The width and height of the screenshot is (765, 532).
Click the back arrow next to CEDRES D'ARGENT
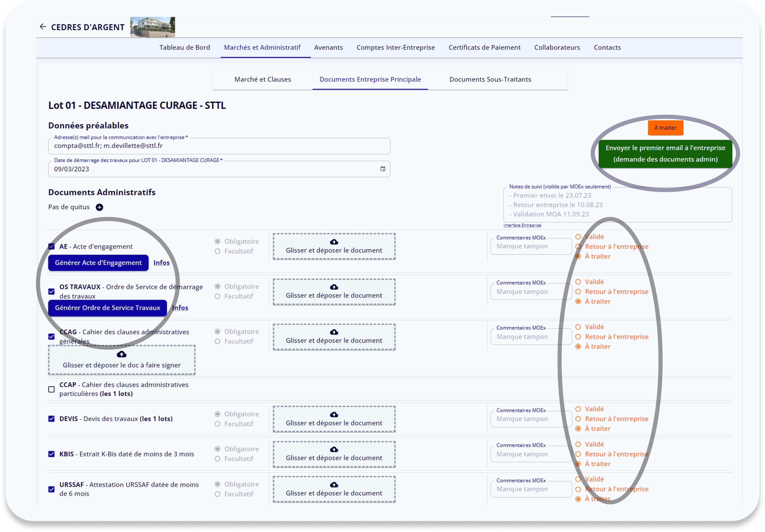[x=43, y=27]
